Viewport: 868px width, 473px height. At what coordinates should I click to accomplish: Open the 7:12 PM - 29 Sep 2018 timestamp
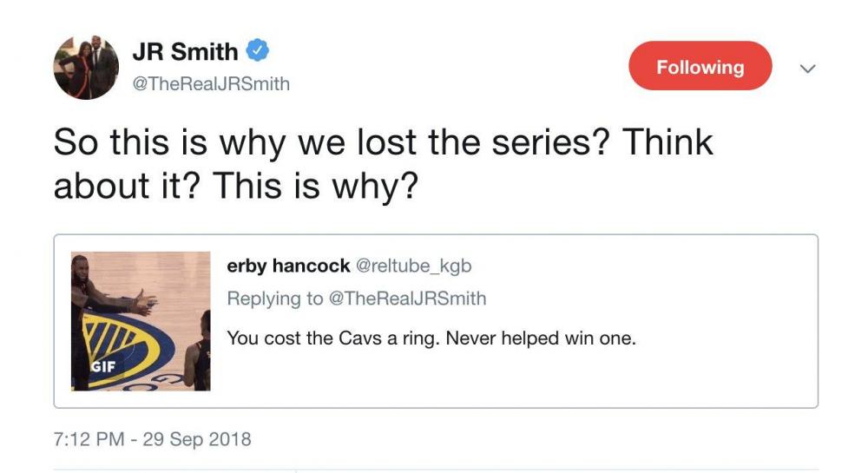(153, 439)
